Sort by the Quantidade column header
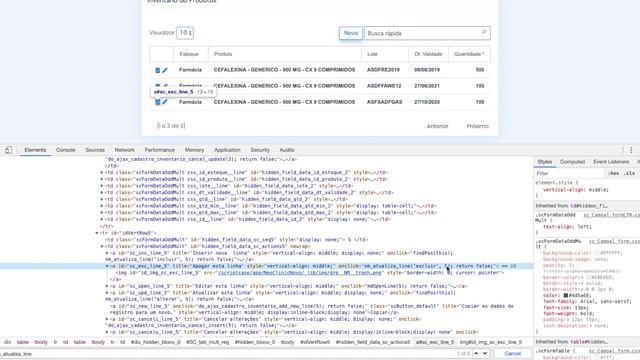 [x=469, y=54]
